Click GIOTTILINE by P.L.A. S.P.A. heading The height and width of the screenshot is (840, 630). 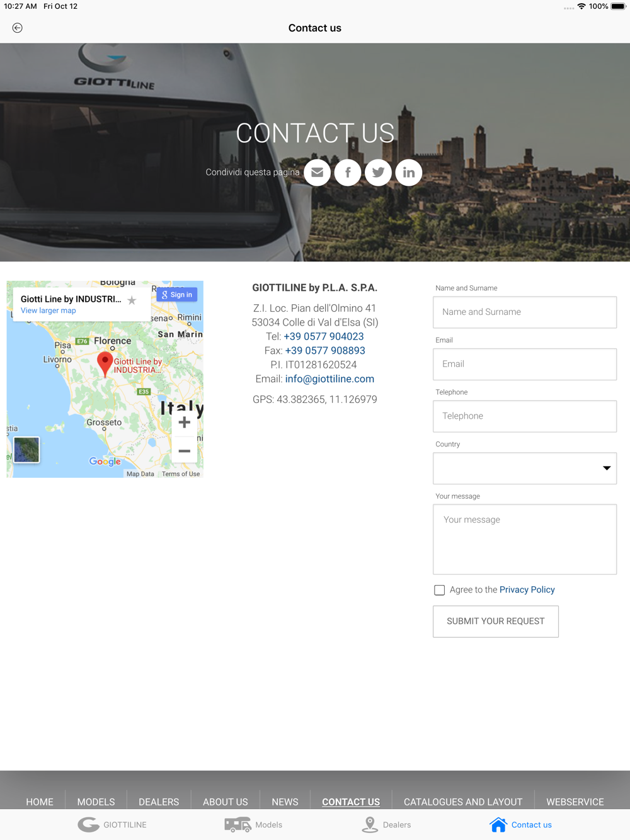pos(315,288)
